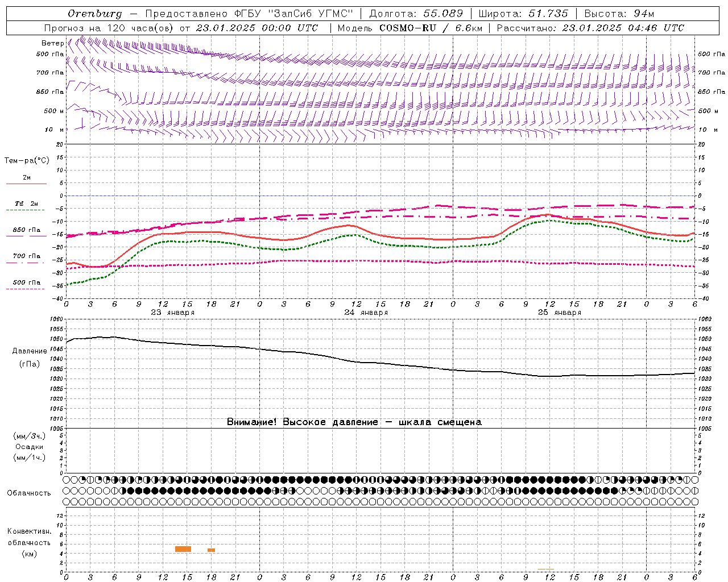
Task: Click the 1060 value on left pressure axis
Action: pyautogui.click(x=58, y=319)
